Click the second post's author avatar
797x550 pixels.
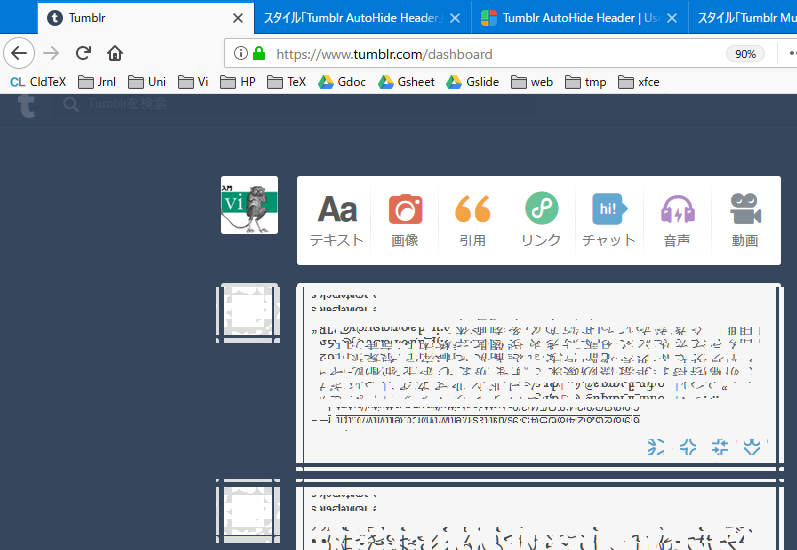pos(248,511)
